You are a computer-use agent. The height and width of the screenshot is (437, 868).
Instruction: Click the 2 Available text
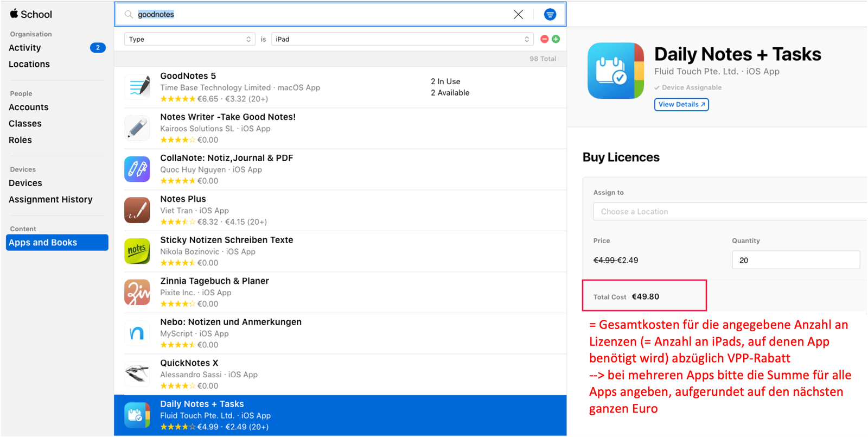[450, 93]
